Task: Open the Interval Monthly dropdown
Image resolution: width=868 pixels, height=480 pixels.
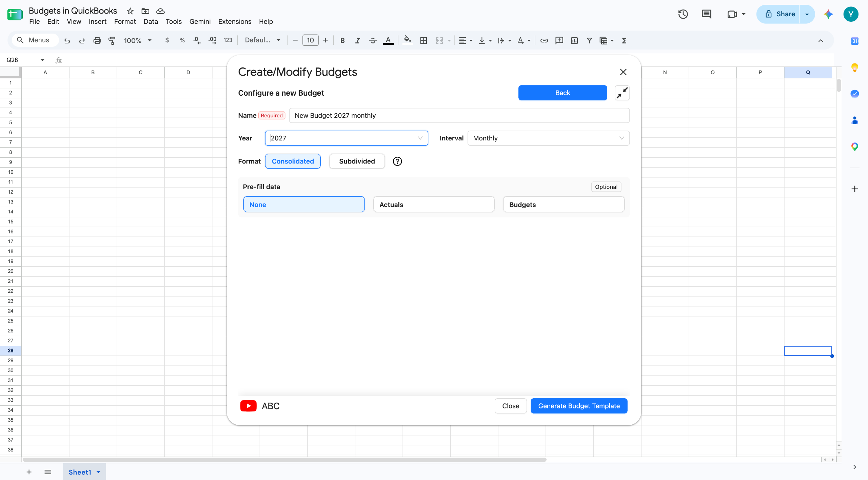Action: click(x=548, y=138)
